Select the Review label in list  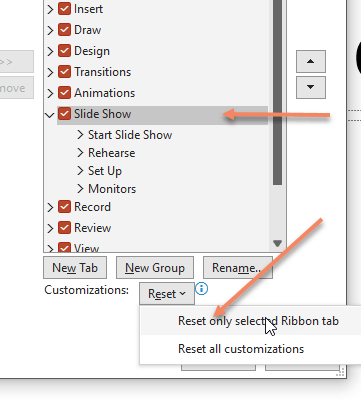[x=92, y=228]
